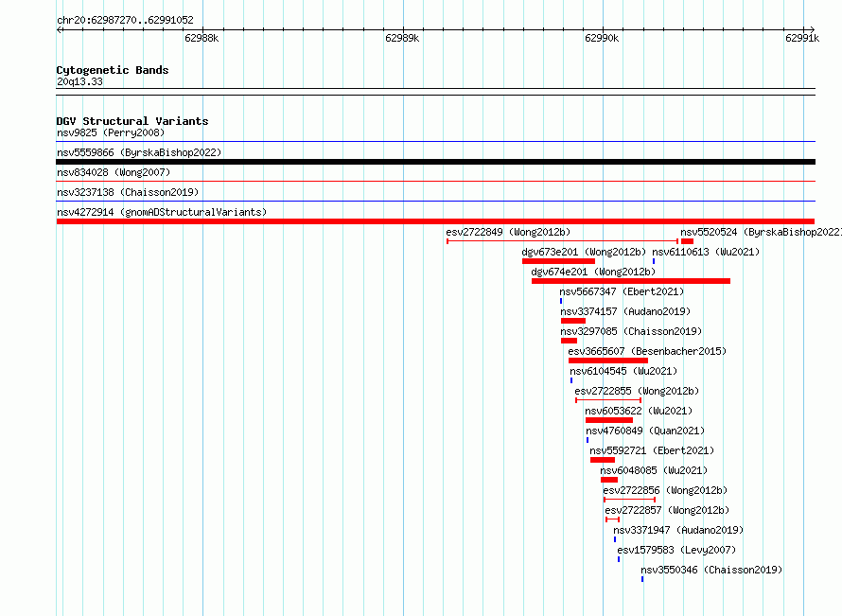
Task: Click the chr20:62987270..62991052 region label
Action: coord(125,20)
